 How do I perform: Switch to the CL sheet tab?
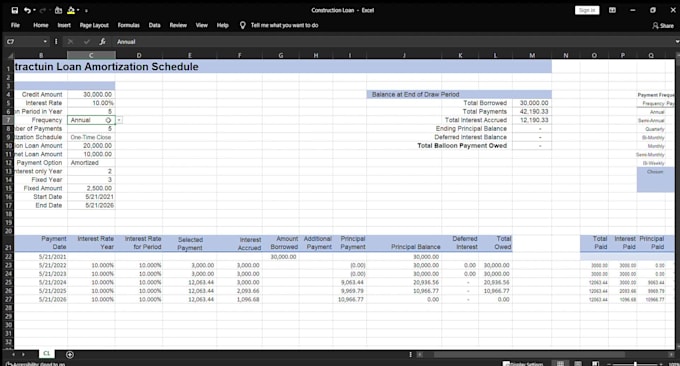[46, 354]
